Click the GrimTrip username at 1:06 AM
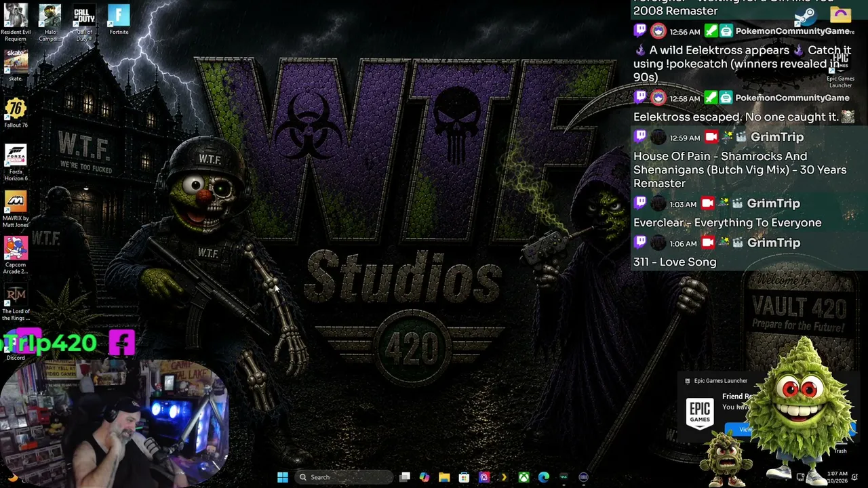 point(774,243)
